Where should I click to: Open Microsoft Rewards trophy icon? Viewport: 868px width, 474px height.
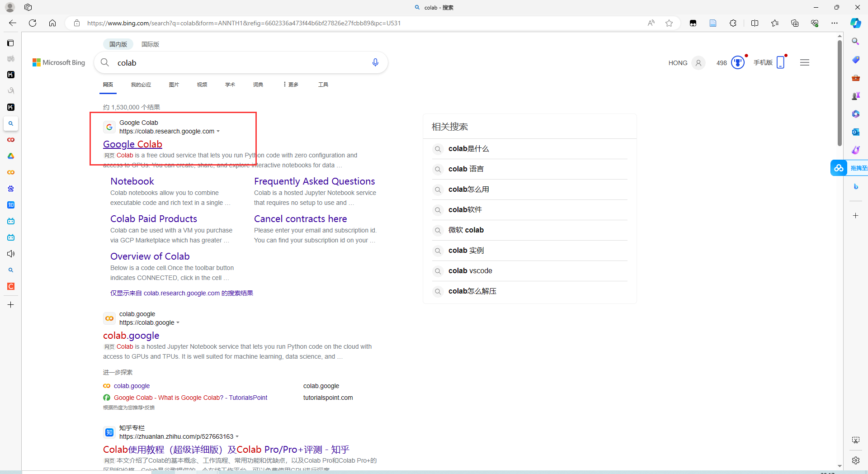click(x=738, y=62)
